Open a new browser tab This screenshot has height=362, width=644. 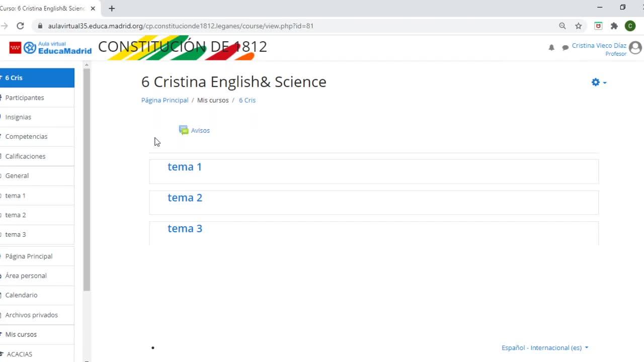pyautogui.click(x=112, y=8)
